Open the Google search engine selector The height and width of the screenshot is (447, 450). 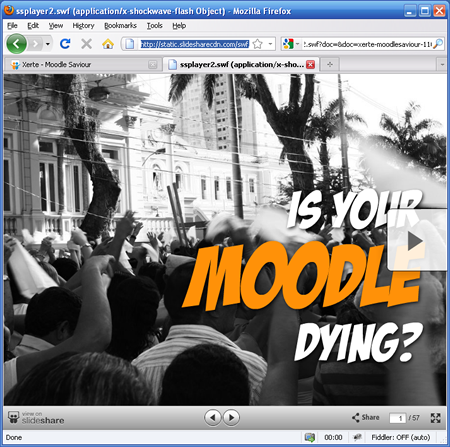[291, 44]
